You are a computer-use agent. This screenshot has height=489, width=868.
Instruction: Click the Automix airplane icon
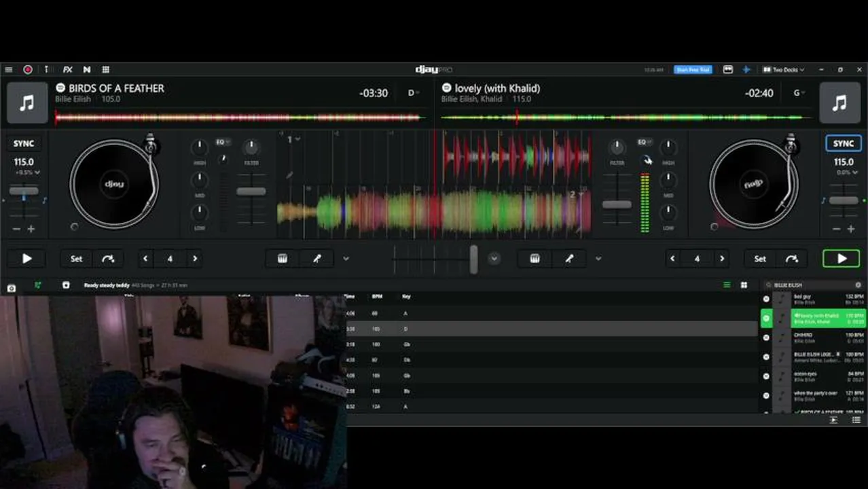pos(746,69)
